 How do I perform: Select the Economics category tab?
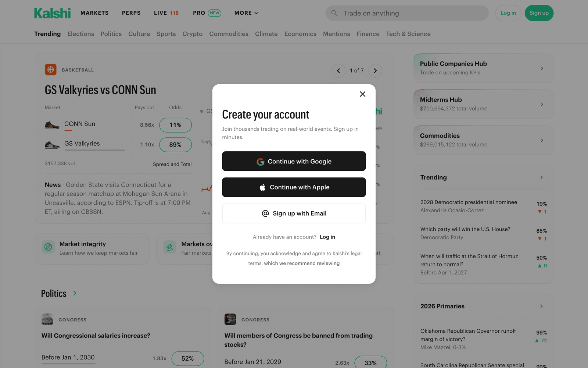(x=300, y=34)
